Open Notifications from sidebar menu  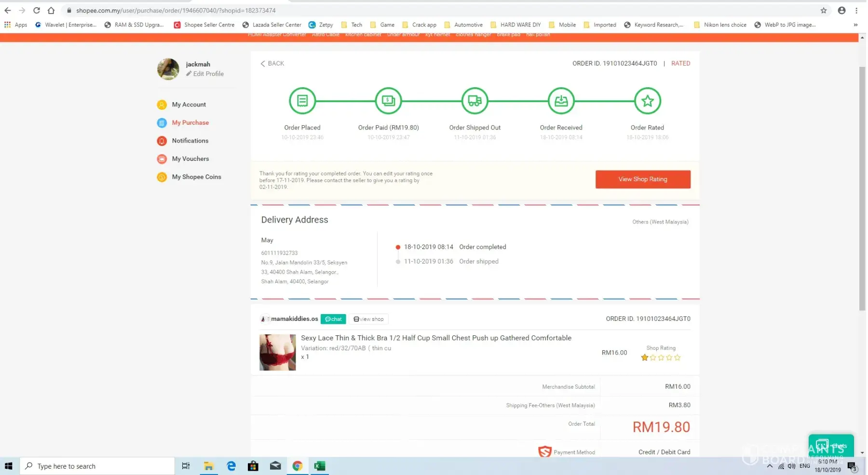[190, 141]
